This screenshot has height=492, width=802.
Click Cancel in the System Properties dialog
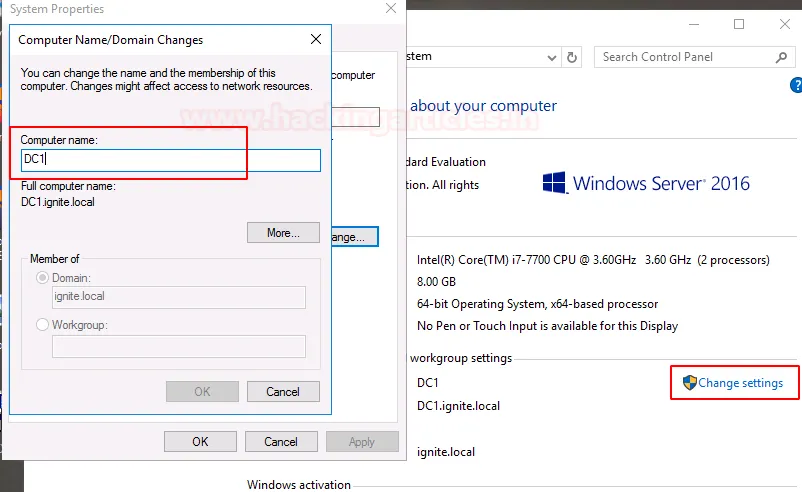pyautogui.click(x=281, y=442)
